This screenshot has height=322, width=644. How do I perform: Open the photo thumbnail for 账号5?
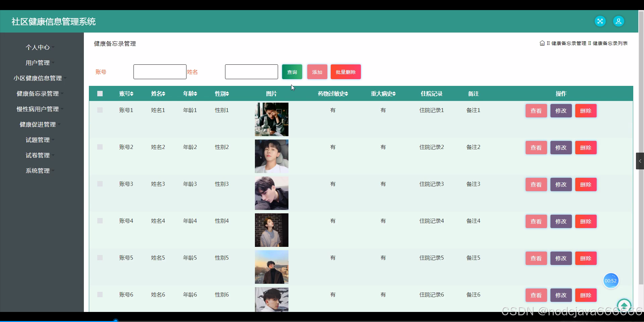(272, 267)
